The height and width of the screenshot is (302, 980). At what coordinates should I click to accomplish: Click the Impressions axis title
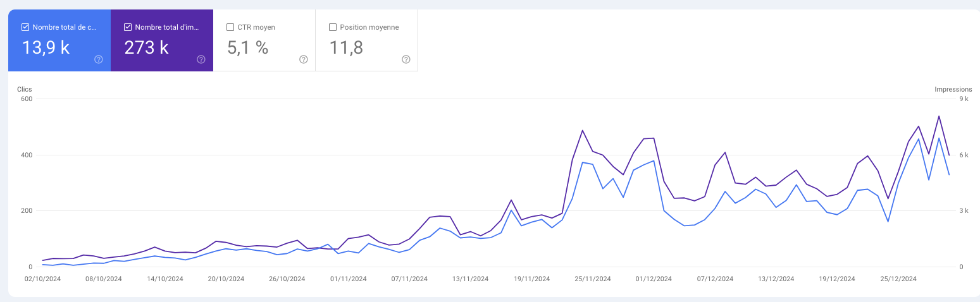click(953, 90)
